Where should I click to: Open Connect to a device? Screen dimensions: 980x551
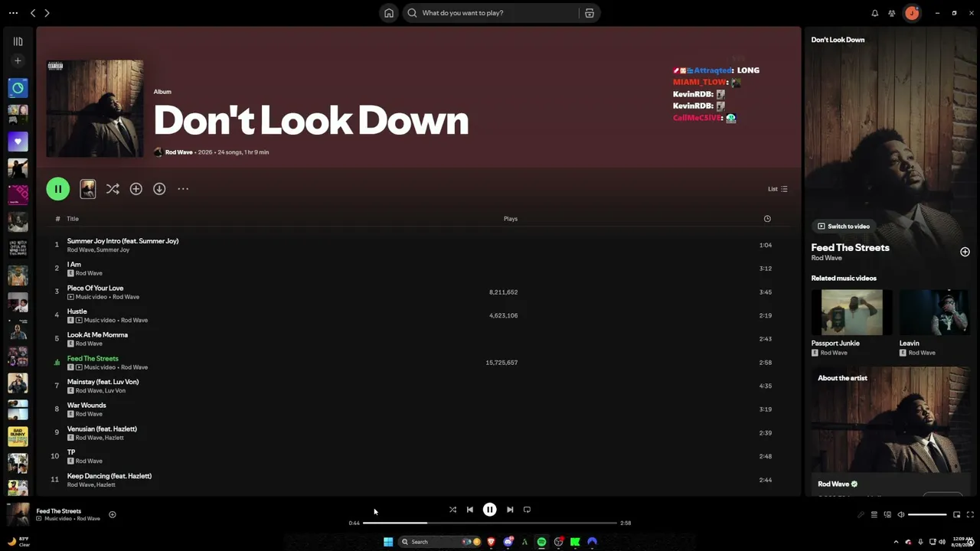pos(888,515)
